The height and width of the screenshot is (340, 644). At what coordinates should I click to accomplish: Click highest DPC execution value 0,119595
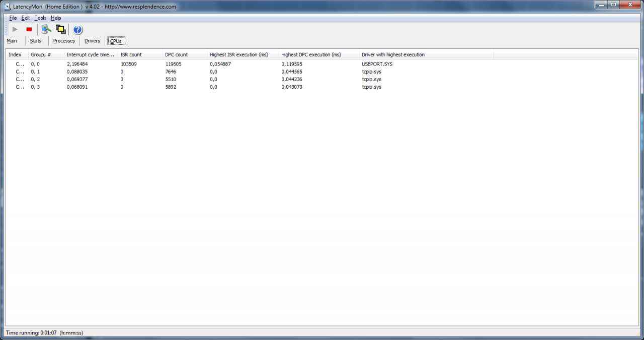coord(292,64)
